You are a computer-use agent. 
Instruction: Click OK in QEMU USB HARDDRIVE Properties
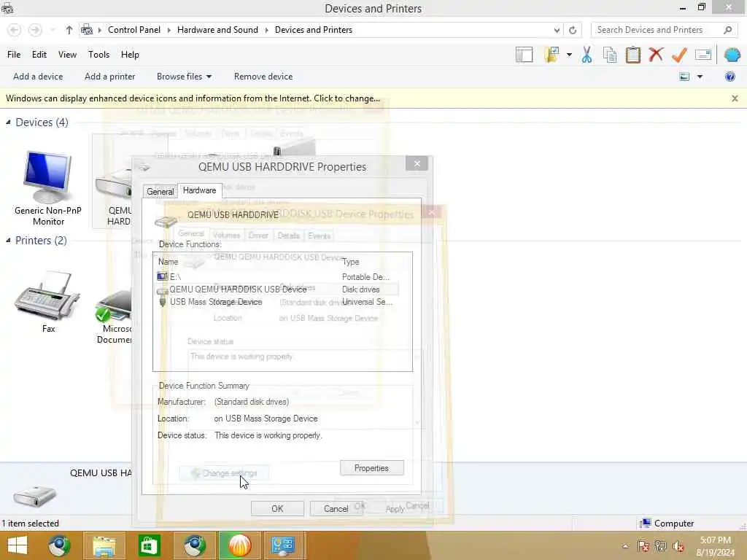[x=277, y=508]
